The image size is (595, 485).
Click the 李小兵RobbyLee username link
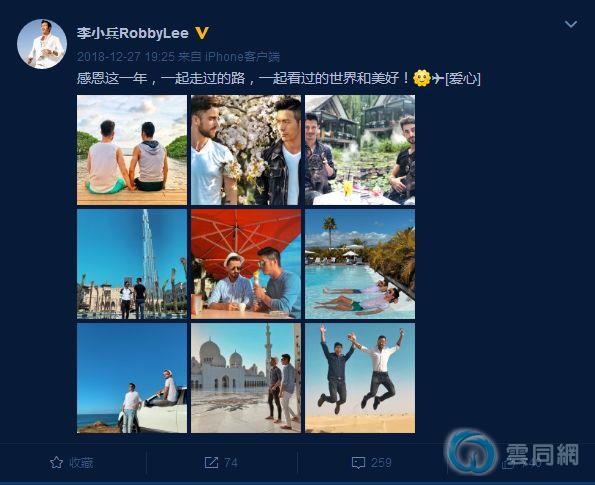[x=133, y=33]
